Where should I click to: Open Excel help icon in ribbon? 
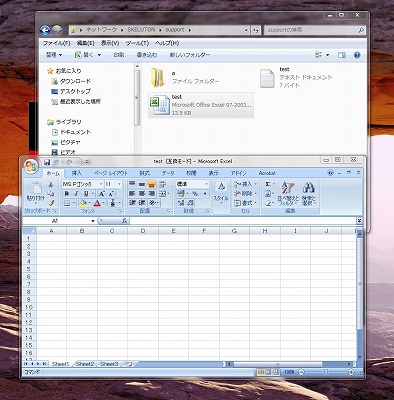[331, 173]
